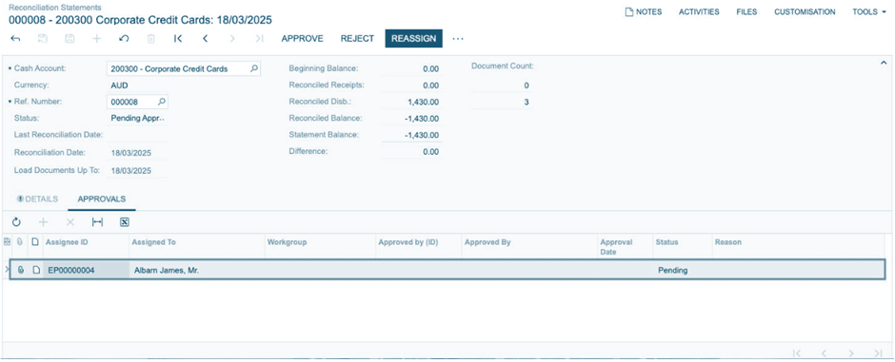Click the Statement Balance value
The width and height of the screenshot is (895, 362).
tap(422, 135)
